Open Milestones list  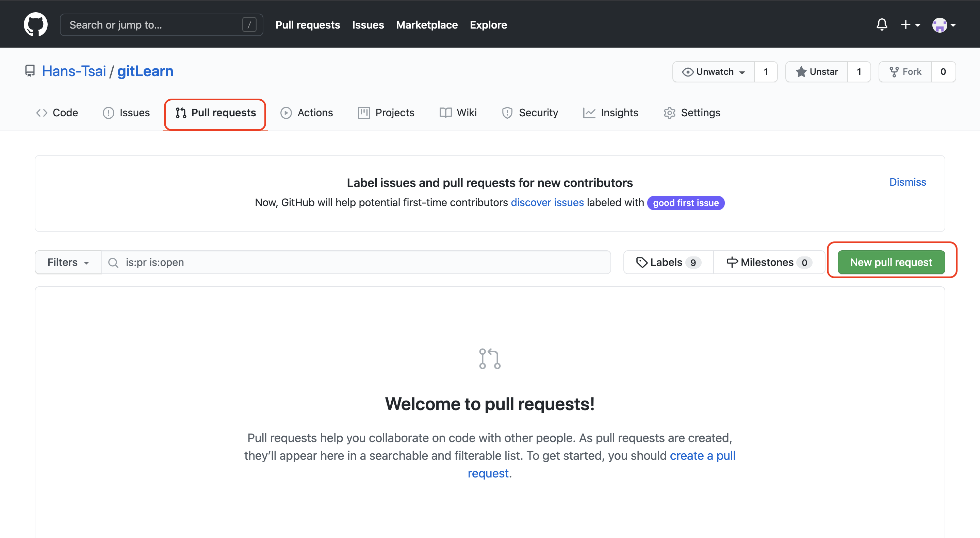[x=769, y=262]
